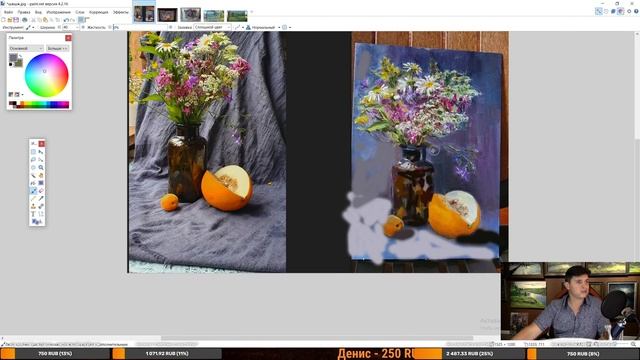Toggle the pixel grid button

[80, 20]
